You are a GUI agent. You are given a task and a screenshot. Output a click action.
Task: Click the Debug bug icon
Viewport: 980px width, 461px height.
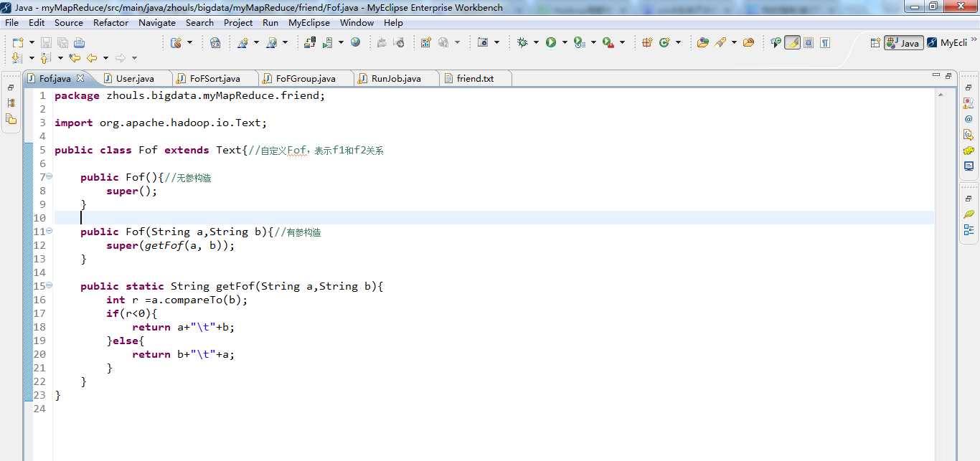[522, 42]
